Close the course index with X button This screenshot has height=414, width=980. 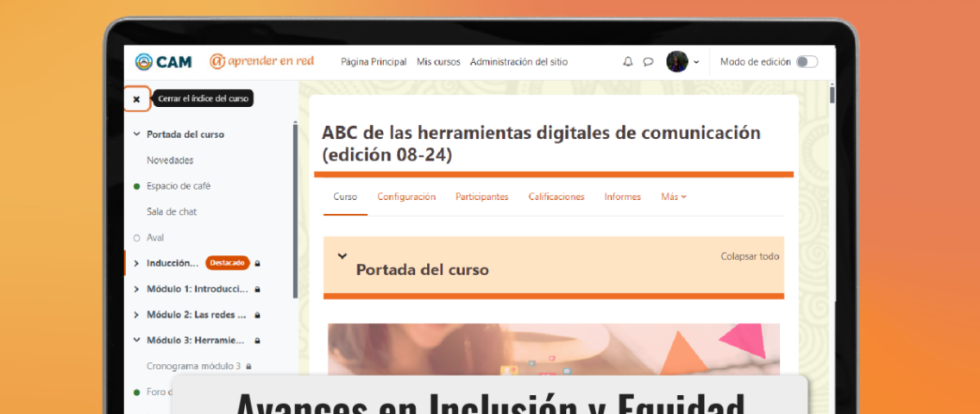click(136, 98)
